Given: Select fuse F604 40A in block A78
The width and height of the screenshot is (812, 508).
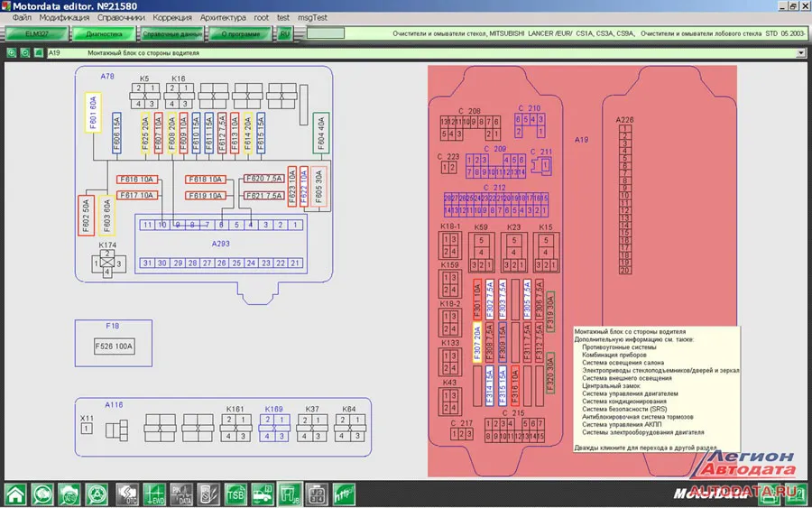Looking at the screenshot, I should coord(321,133).
